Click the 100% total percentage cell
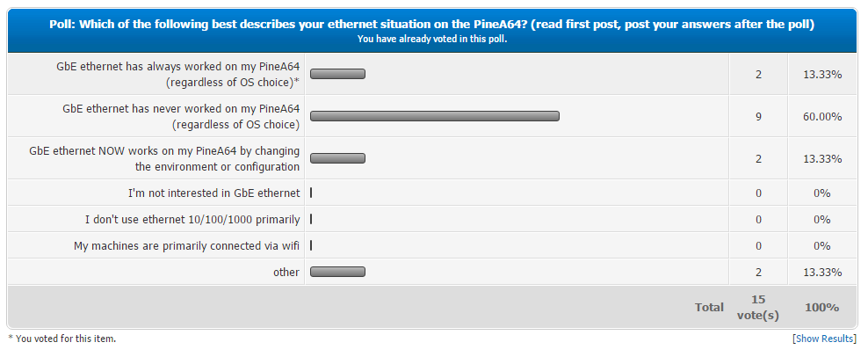 (x=822, y=307)
